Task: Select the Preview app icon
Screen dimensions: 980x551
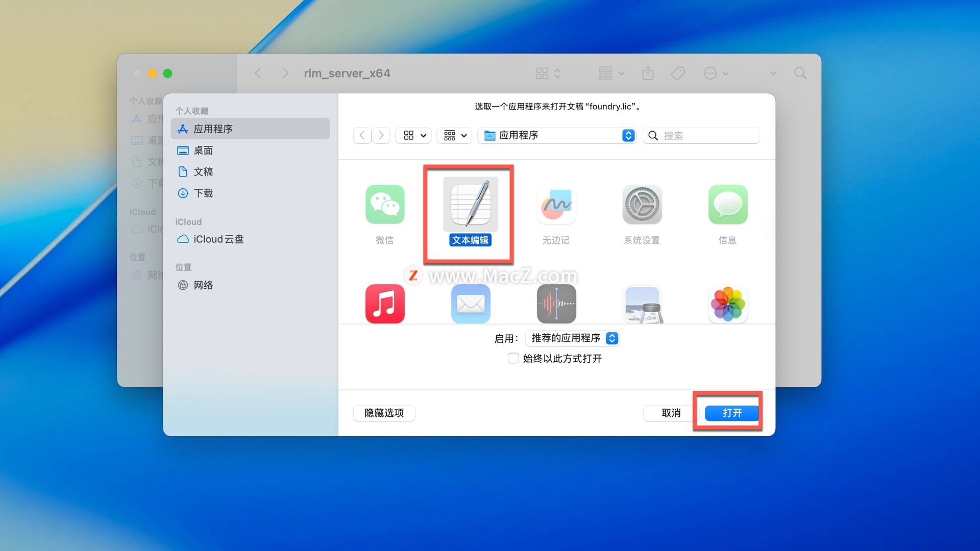Action: 642,304
